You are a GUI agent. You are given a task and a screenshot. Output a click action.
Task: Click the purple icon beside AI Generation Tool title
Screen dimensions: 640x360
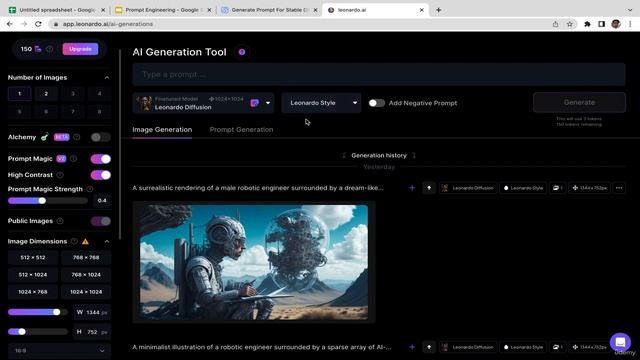pos(242,52)
